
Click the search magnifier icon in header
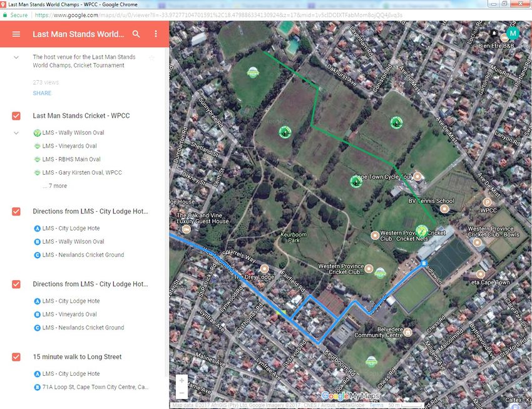click(136, 34)
